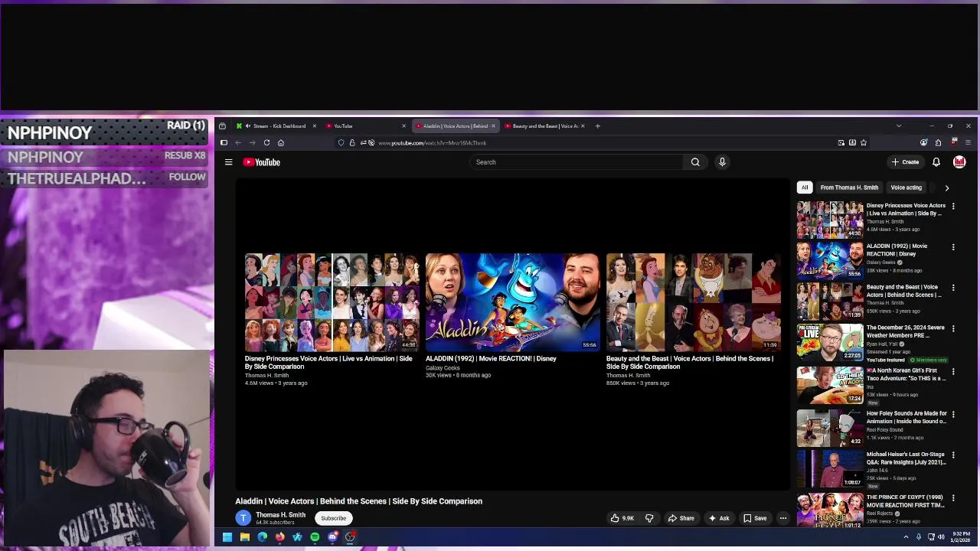The width and height of the screenshot is (980, 551).
Task: Open sidebar December 26, 2024 Severe Weather title
Action: [x=906, y=331]
